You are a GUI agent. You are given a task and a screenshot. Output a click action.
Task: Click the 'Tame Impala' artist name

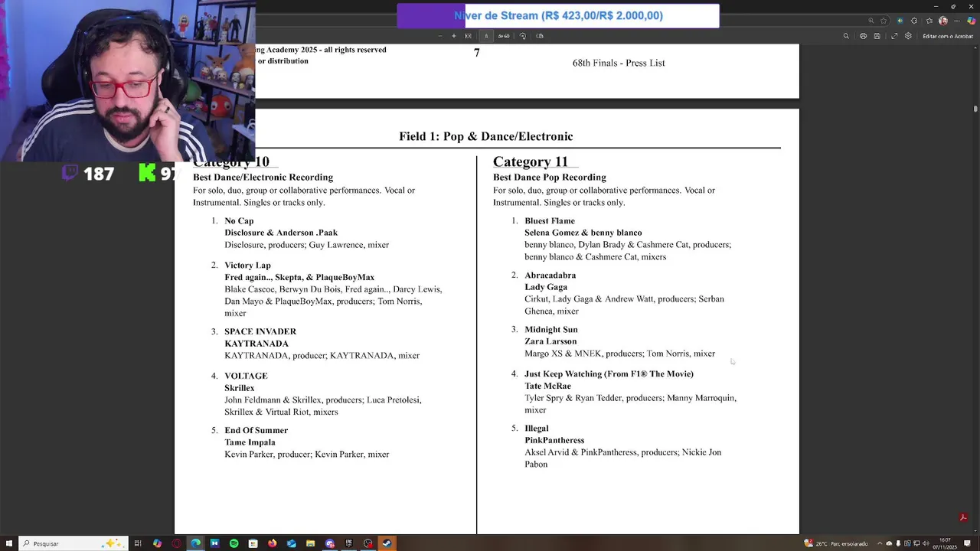(250, 442)
